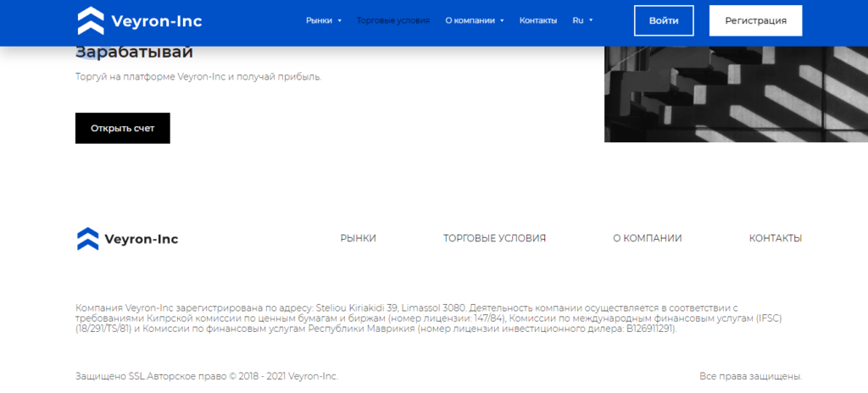The image size is (868, 393).
Task: Click the Veyron-Inc logo in the footer
Action: pyautogui.click(x=127, y=239)
